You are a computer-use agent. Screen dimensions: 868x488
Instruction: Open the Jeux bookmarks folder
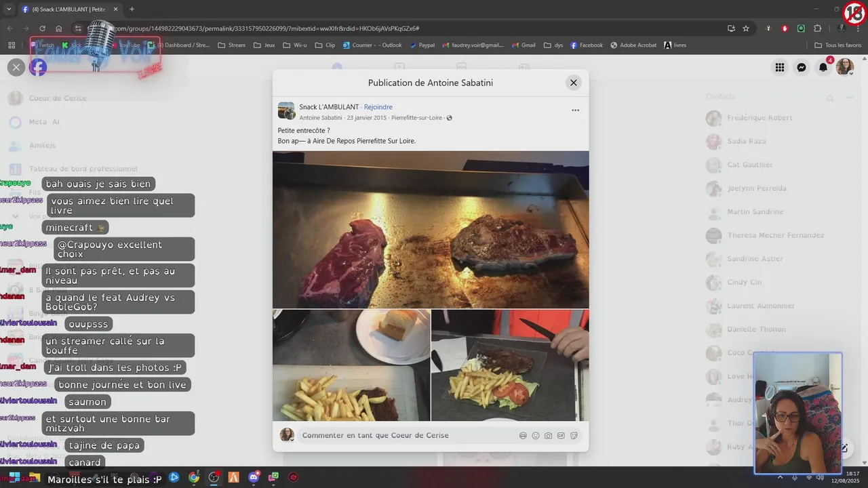coord(264,45)
